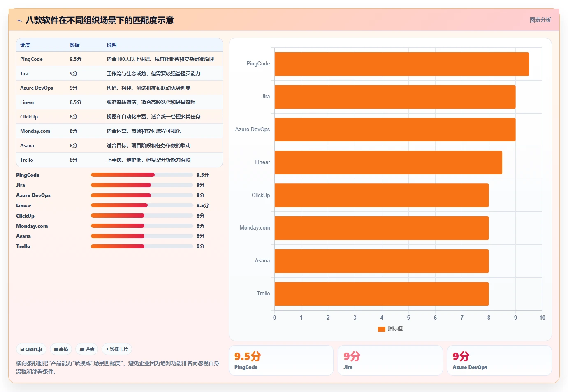Click the Jira bar in the chart

pyautogui.click(x=395, y=97)
